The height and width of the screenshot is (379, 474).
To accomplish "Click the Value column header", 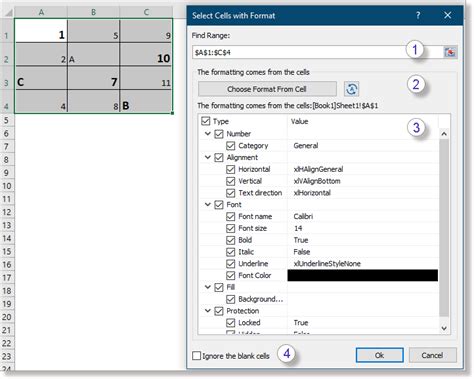I will tap(299, 121).
